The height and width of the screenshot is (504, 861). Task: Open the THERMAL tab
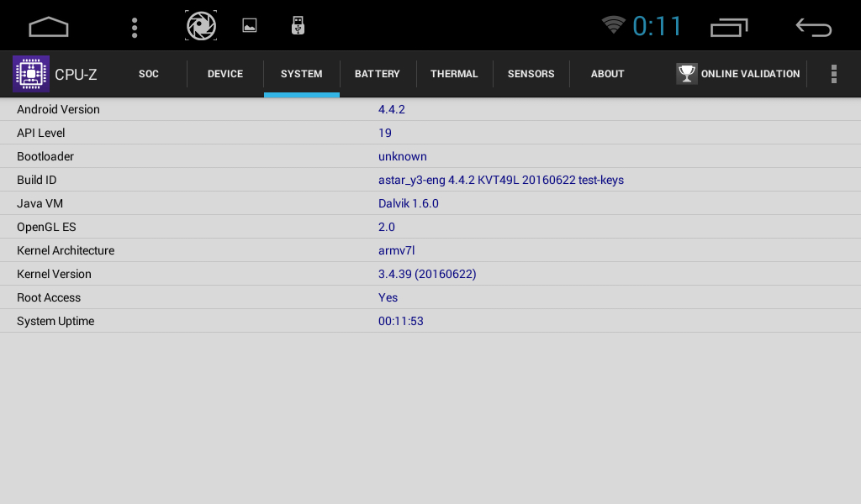point(454,73)
